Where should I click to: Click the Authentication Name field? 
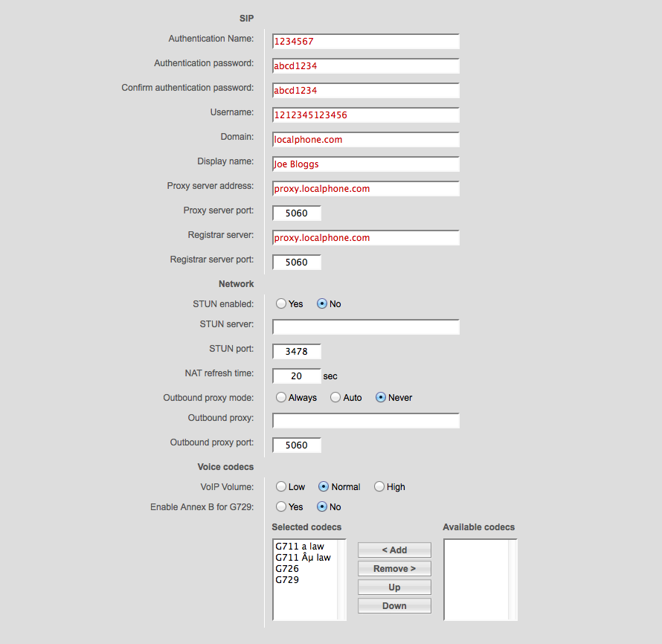[366, 42]
